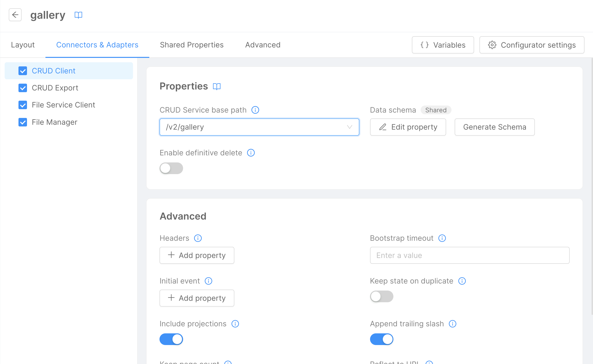Enable the Enable definitive delete toggle

(171, 168)
